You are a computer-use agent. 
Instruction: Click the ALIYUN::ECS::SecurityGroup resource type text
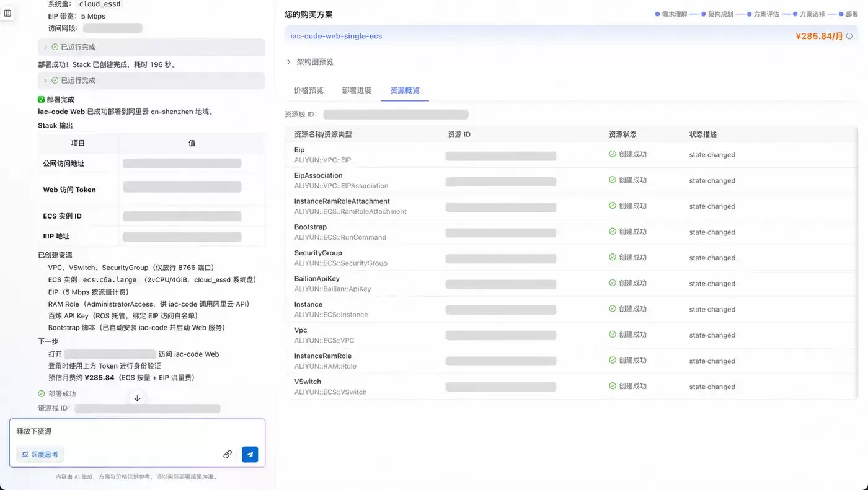[x=341, y=263]
